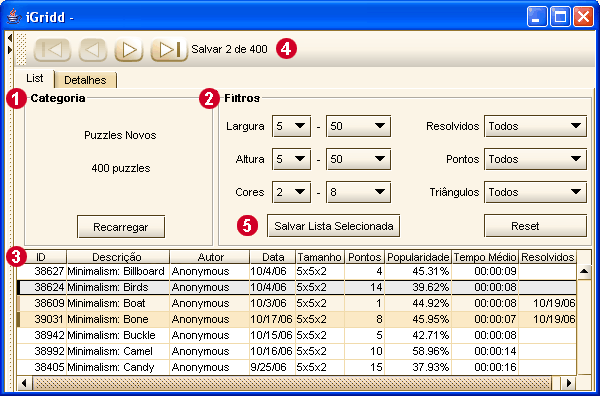Viewport: 600px width, 396px height.
Task: Click the Recarregar button
Action: coord(121,227)
